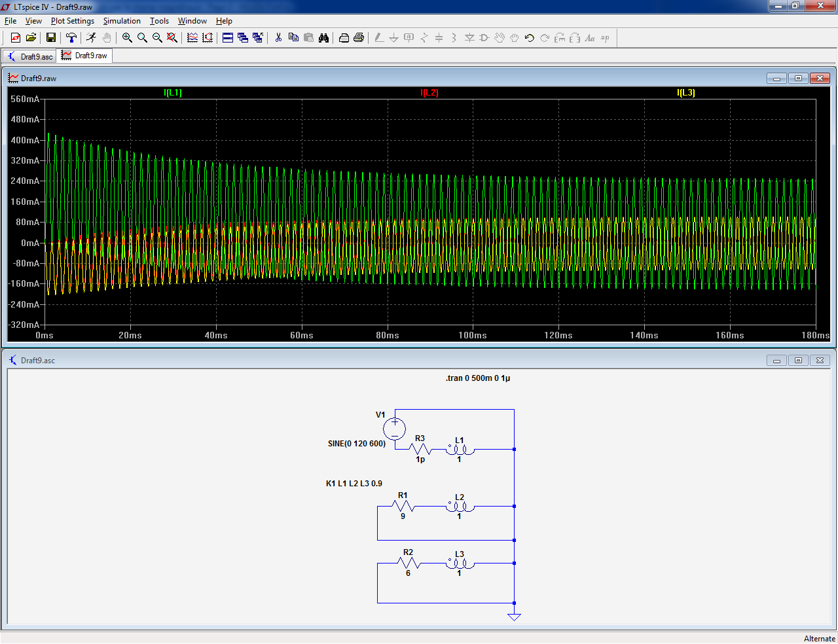The width and height of the screenshot is (838, 644).
Task: Click the Save floppy disk icon
Action: click(50, 38)
